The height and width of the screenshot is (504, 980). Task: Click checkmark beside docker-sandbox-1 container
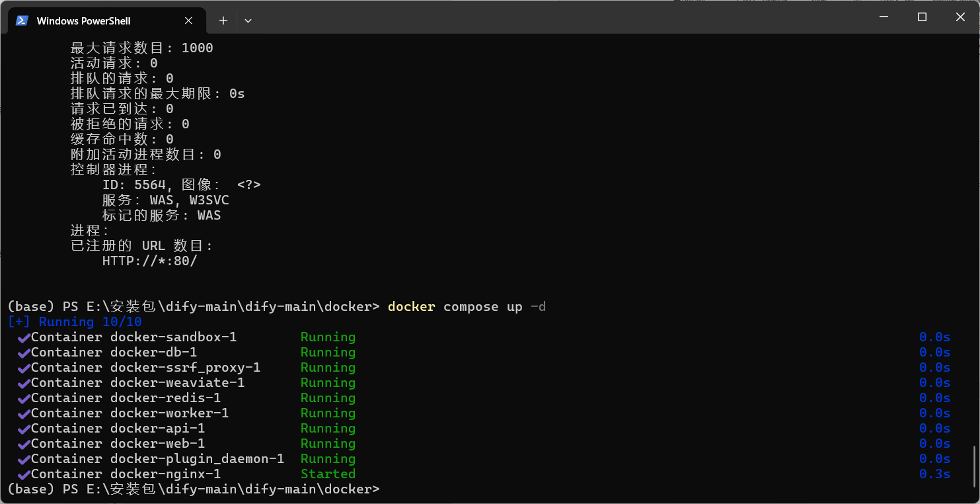[24, 337]
